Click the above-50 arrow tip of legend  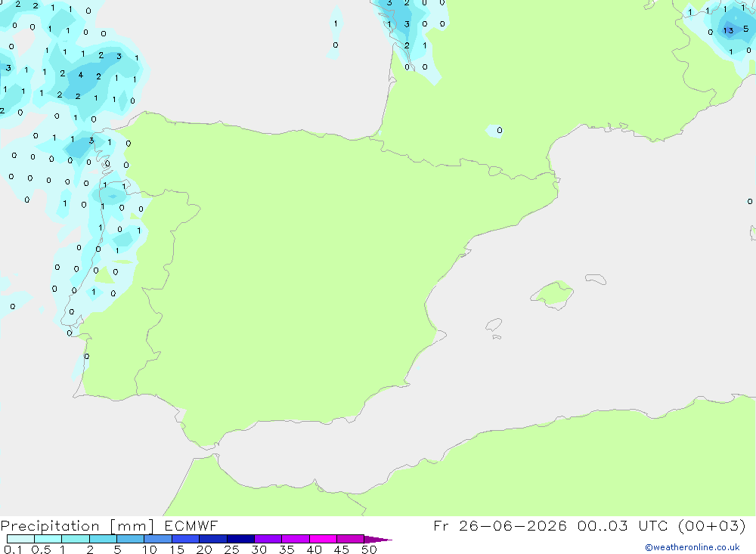tap(377, 540)
